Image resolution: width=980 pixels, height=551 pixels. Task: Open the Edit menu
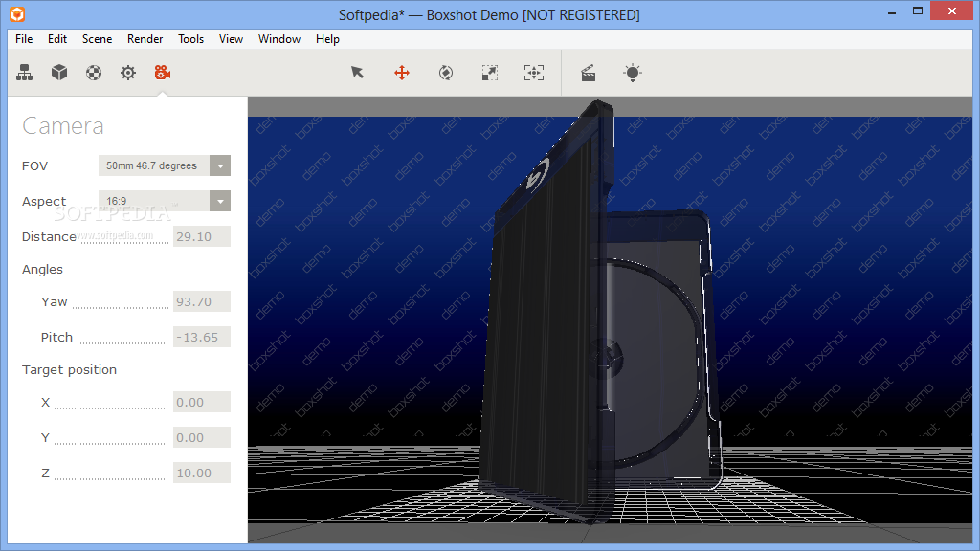pyautogui.click(x=56, y=38)
